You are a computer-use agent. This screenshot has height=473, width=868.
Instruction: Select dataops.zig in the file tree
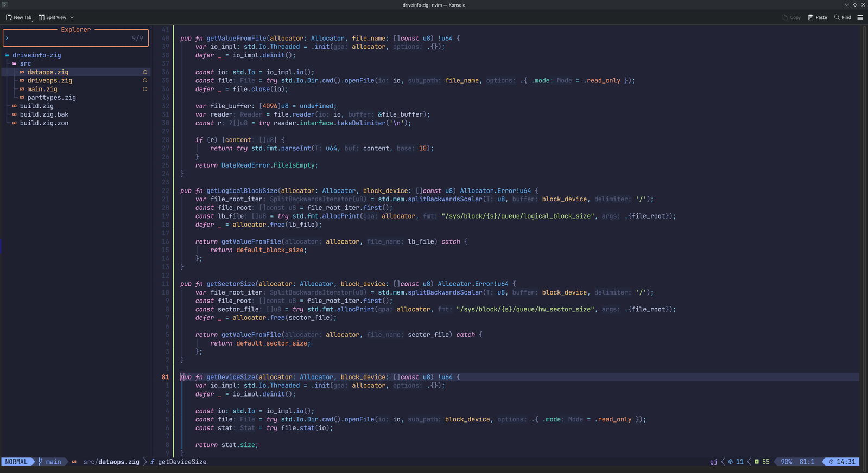tap(48, 72)
